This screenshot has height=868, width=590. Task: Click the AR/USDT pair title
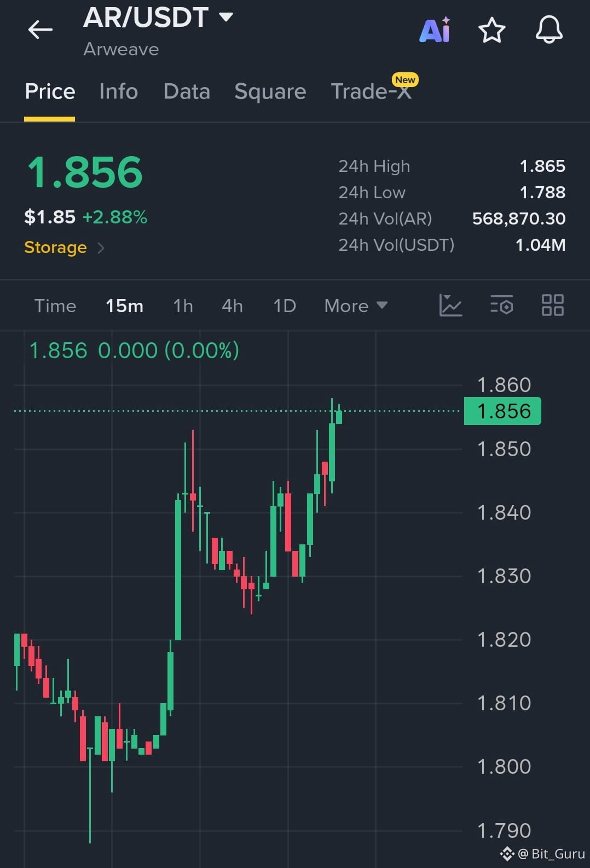click(146, 17)
